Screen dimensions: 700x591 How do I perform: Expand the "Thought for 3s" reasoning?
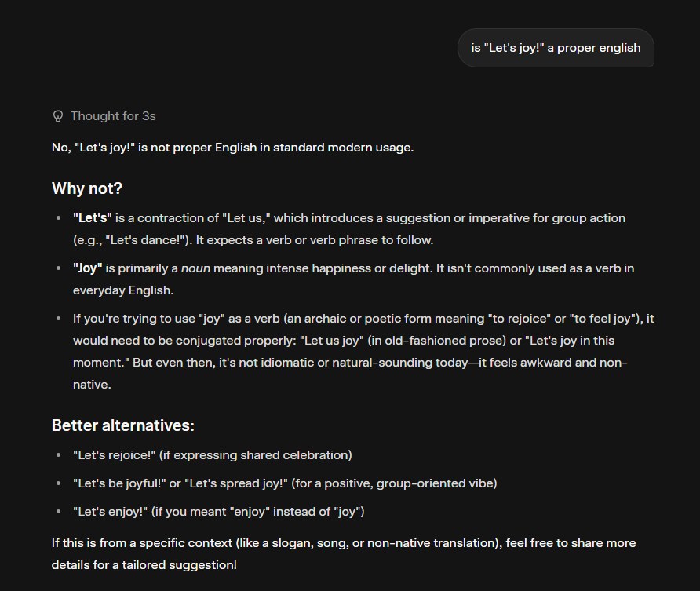coord(112,116)
